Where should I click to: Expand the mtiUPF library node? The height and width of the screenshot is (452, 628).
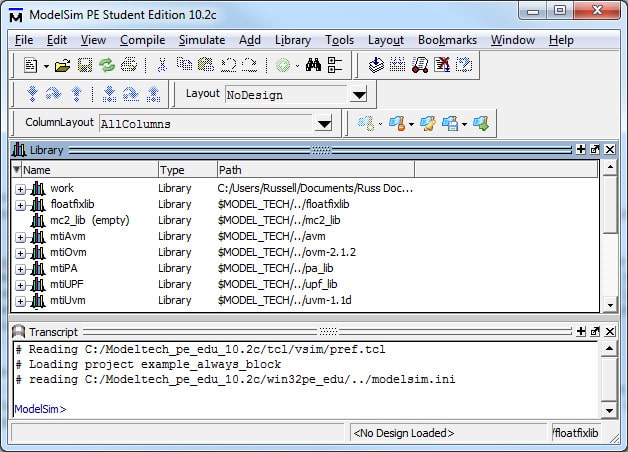(20, 285)
